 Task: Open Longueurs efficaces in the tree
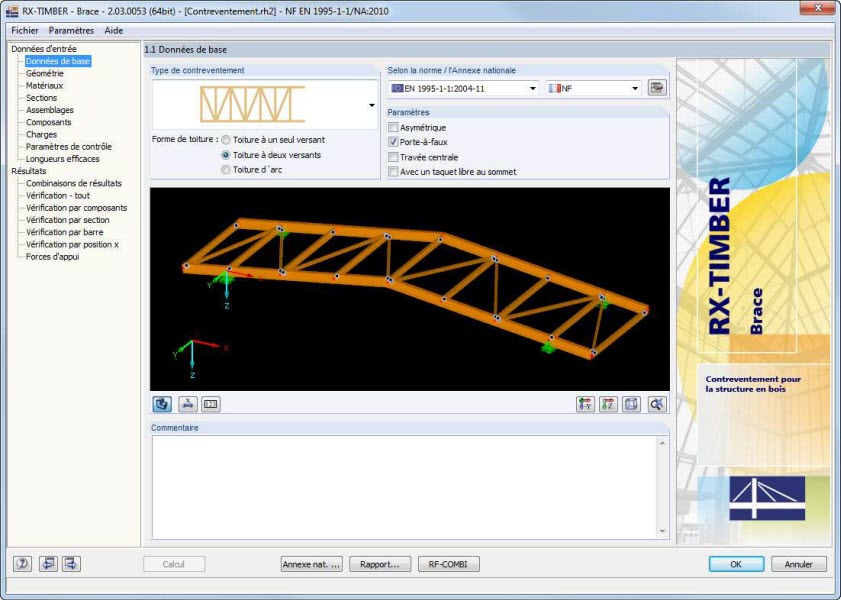(x=63, y=159)
